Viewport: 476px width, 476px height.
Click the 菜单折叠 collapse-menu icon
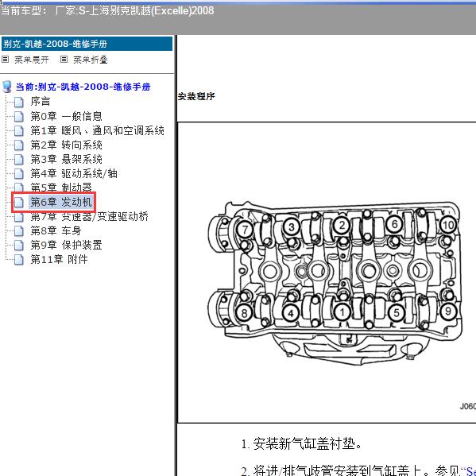tap(64, 59)
